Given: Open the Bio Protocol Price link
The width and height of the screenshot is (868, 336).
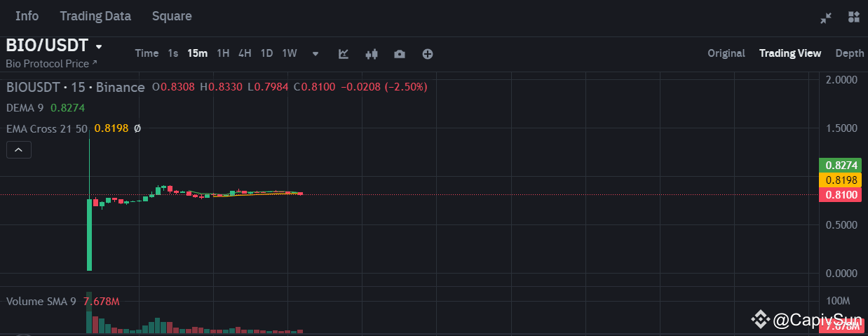Looking at the screenshot, I should click(x=51, y=64).
